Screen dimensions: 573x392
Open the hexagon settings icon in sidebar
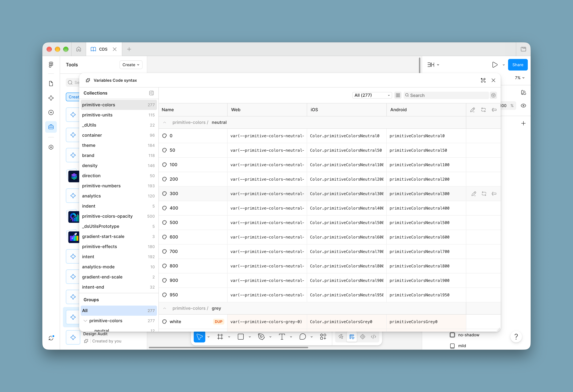pyautogui.click(x=51, y=147)
